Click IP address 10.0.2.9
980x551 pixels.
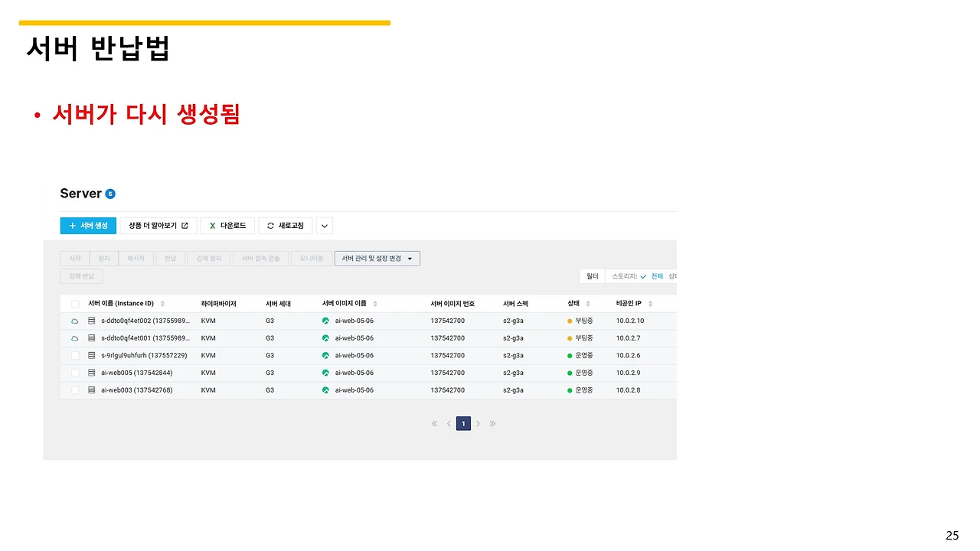[629, 373]
